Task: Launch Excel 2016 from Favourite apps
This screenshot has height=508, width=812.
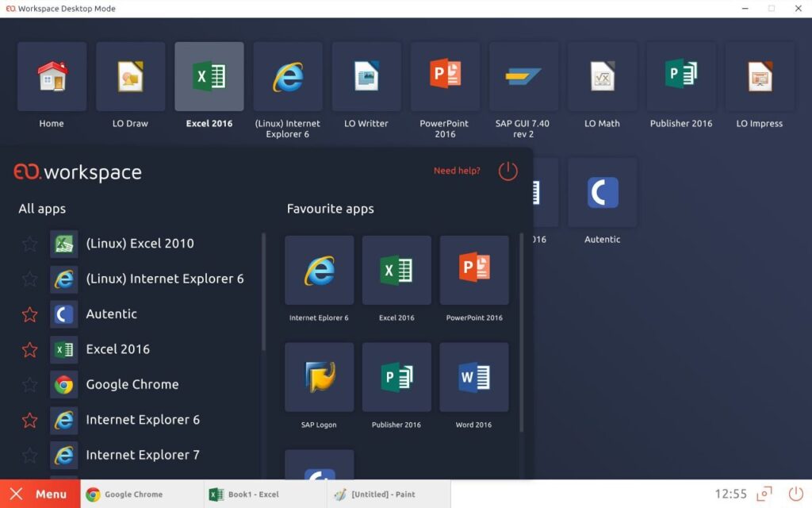Action: click(396, 270)
